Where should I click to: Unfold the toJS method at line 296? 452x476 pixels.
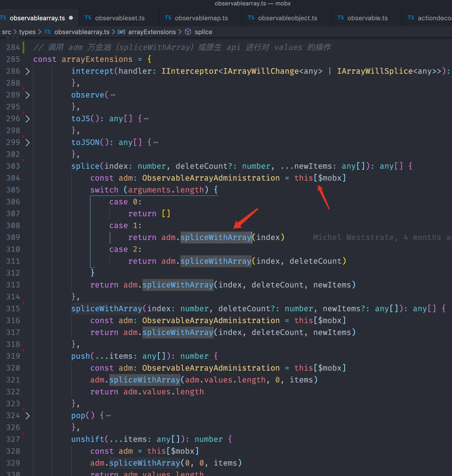click(27, 119)
